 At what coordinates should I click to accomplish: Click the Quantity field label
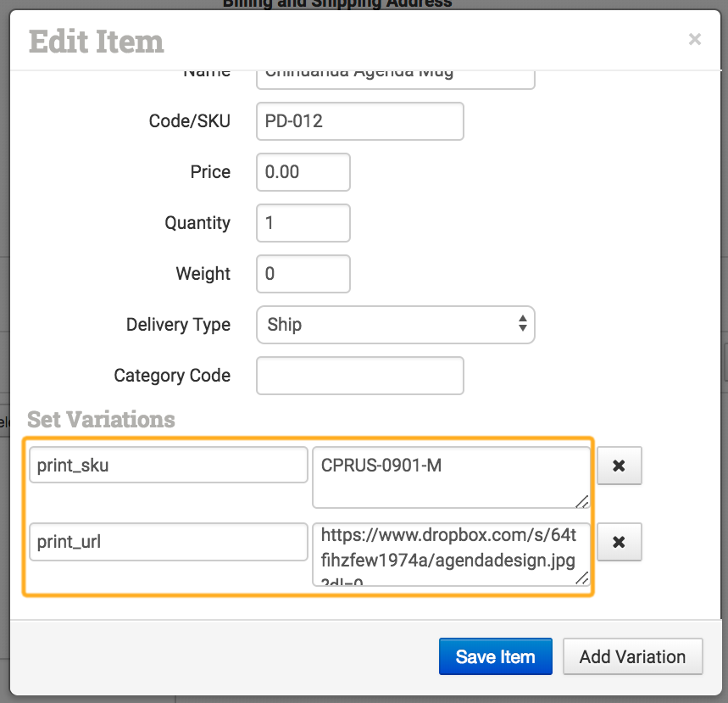[197, 223]
